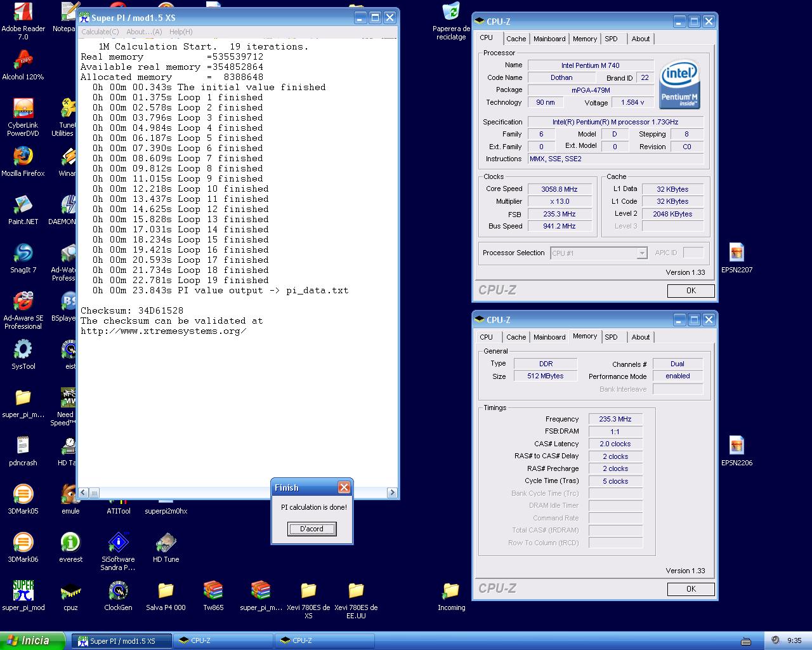The height and width of the screenshot is (650, 812).
Task: Open the ClockGen desktop shortcut
Action: tap(118, 591)
